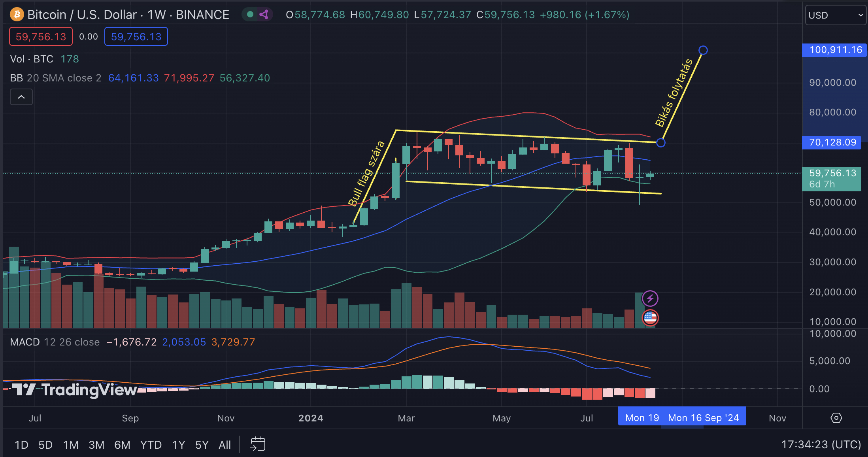Open the USD currency dropdown
Viewport: 868px width, 457px height.
click(836, 15)
